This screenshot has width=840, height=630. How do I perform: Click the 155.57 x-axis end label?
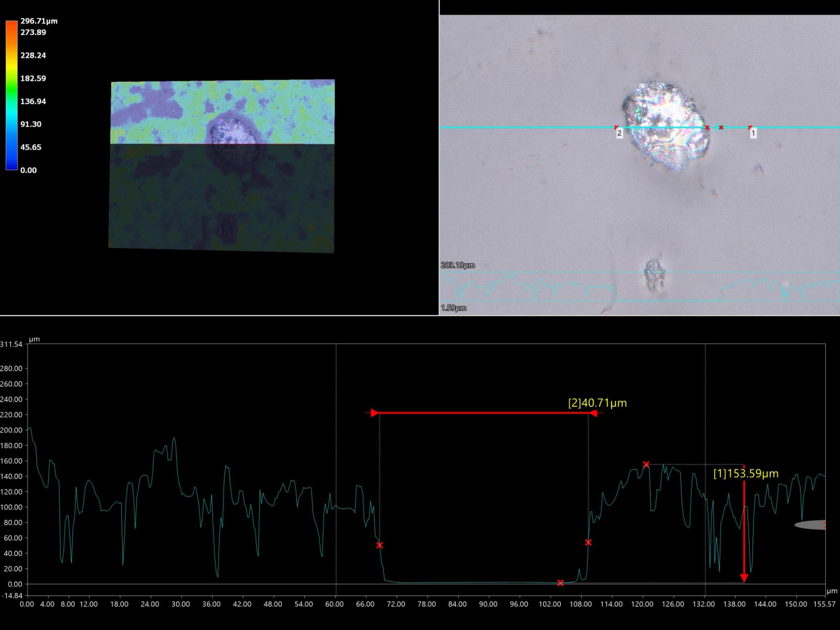coord(824,604)
